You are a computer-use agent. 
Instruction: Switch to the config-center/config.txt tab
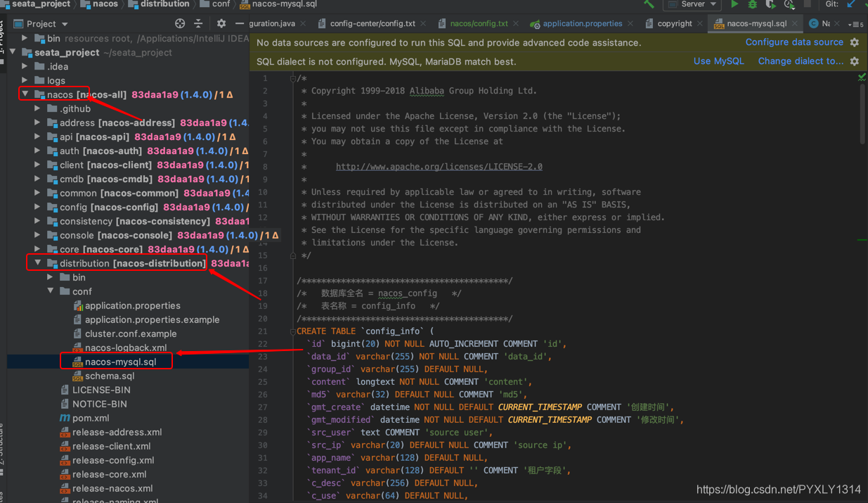coord(373,23)
